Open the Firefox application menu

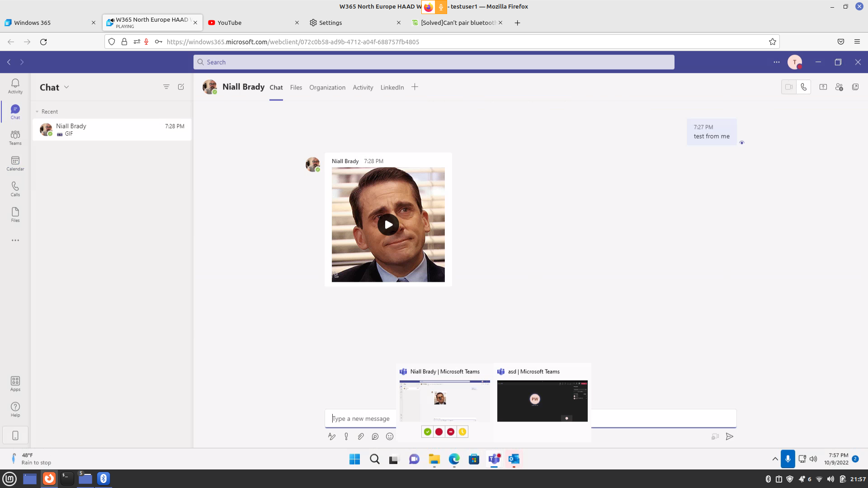pyautogui.click(x=857, y=42)
